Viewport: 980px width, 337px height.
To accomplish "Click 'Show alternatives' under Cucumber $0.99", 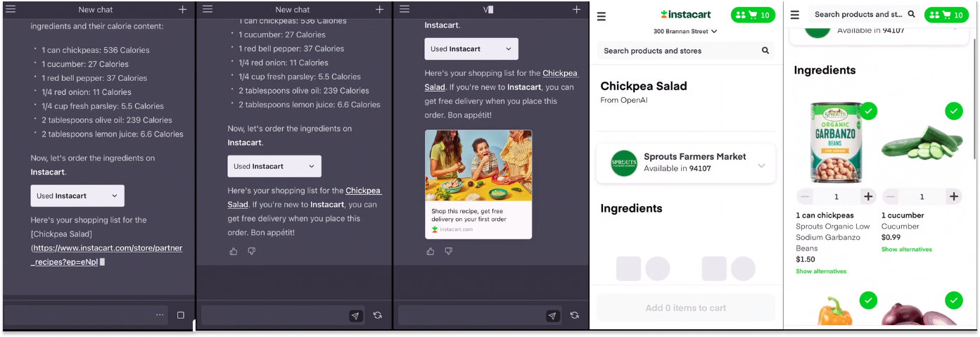I will (x=907, y=249).
